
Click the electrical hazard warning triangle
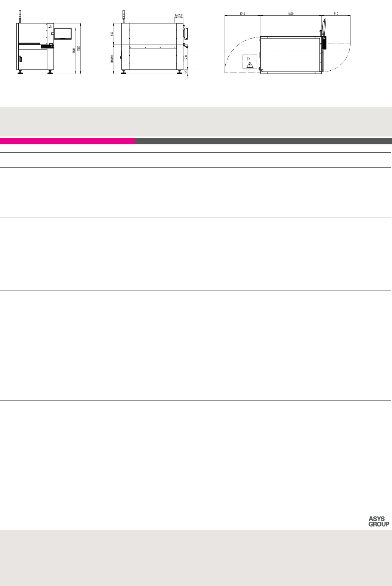250,65
